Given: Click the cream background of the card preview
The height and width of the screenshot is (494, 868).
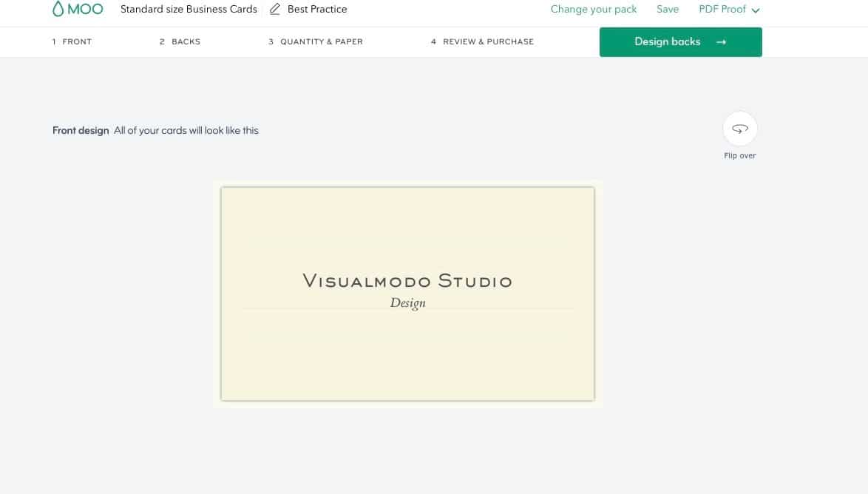Looking at the screenshot, I should click(407, 362).
